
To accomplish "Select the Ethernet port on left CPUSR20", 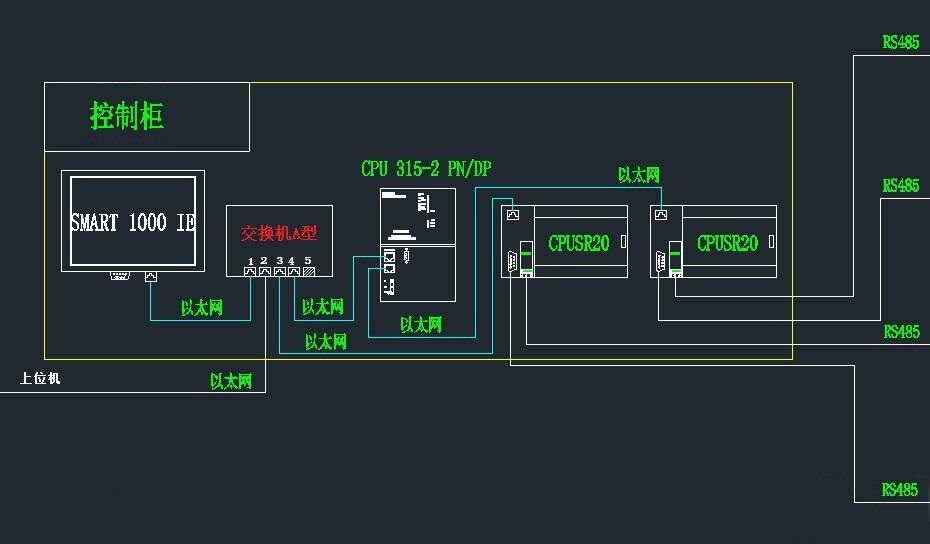I will click(513, 214).
